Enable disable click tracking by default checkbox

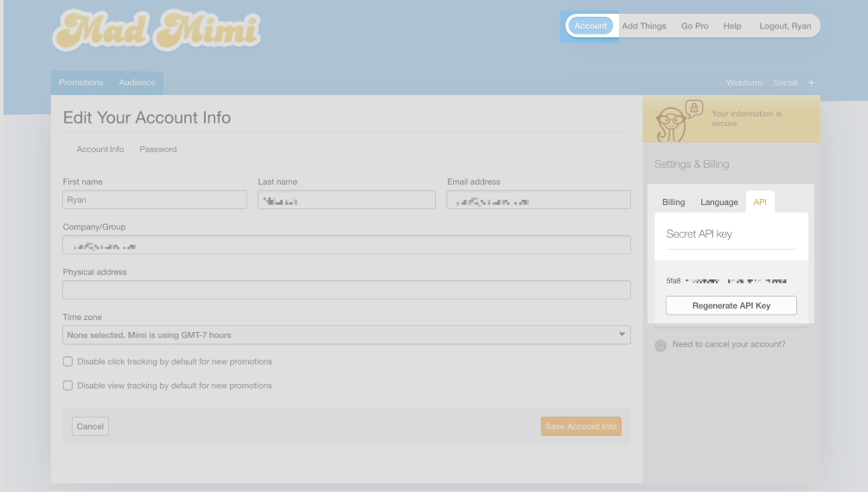68,361
